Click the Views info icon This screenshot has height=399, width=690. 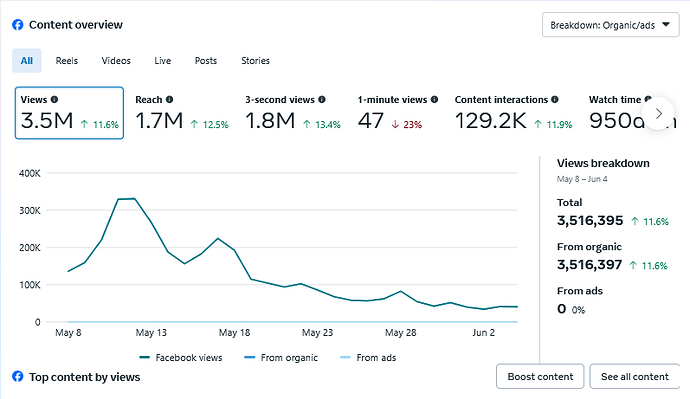(x=54, y=99)
